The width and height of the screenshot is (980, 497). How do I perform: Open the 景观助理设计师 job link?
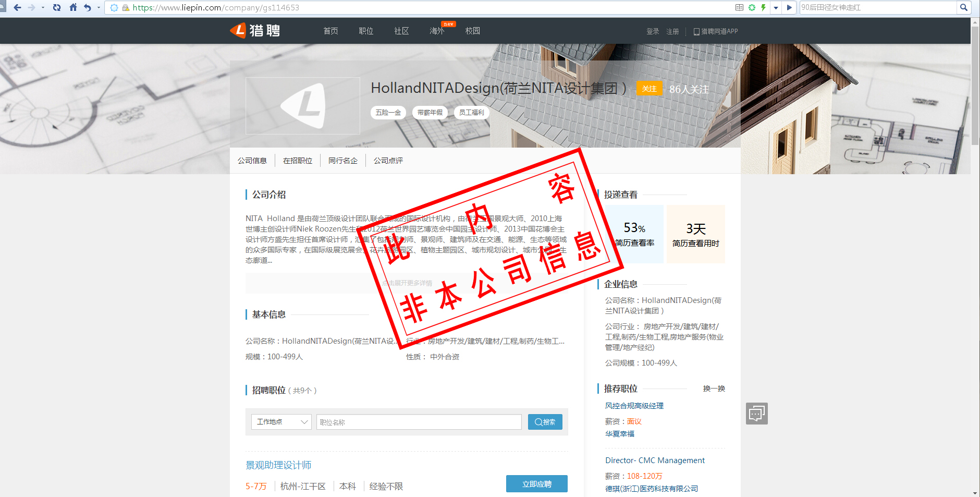click(278, 465)
